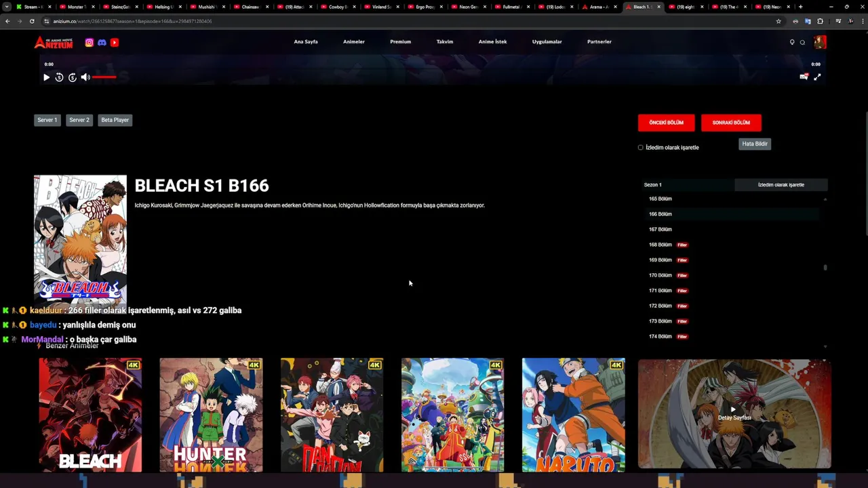The height and width of the screenshot is (488, 868).
Task: Open the Naruto anime card
Action: 573,415
